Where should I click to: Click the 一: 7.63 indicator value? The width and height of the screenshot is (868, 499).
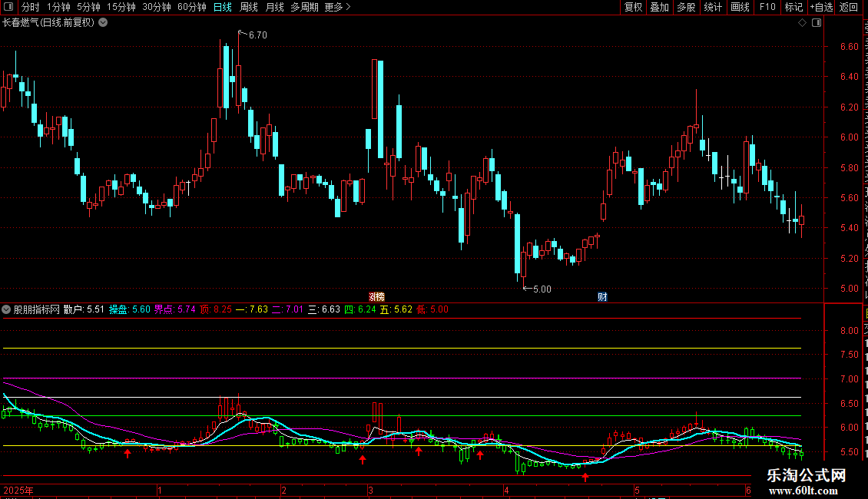pyautogui.click(x=252, y=310)
